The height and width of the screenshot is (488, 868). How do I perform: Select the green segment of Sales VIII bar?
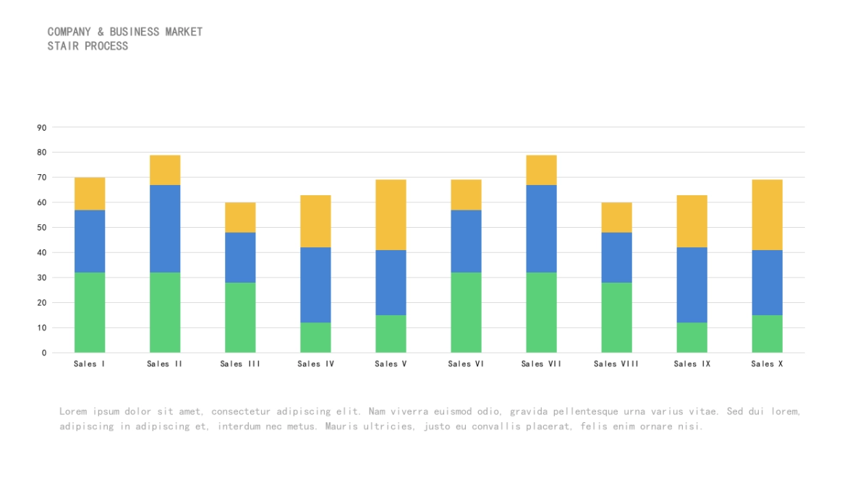(x=616, y=317)
